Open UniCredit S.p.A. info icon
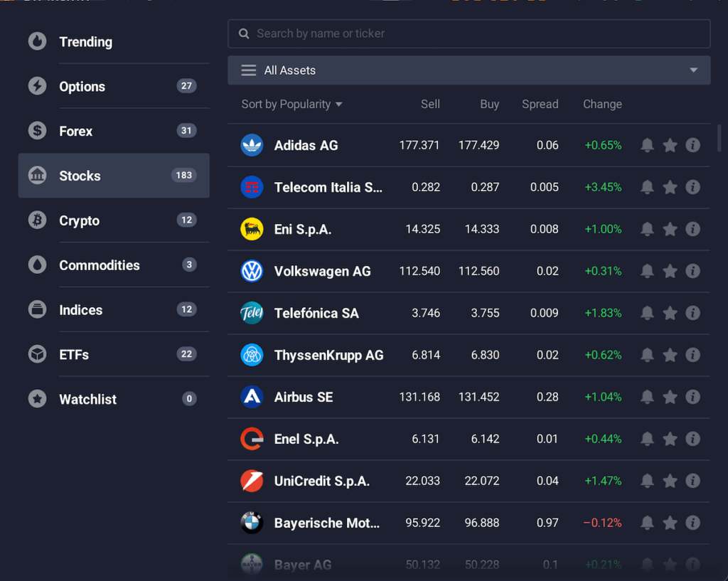Viewport: 728px width, 581px height. pyautogui.click(x=692, y=481)
